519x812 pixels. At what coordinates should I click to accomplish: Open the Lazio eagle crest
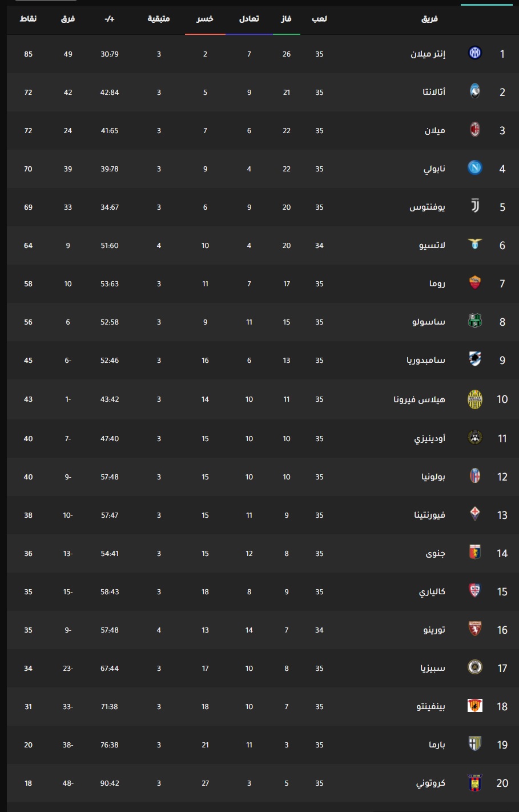[x=475, y=245]
